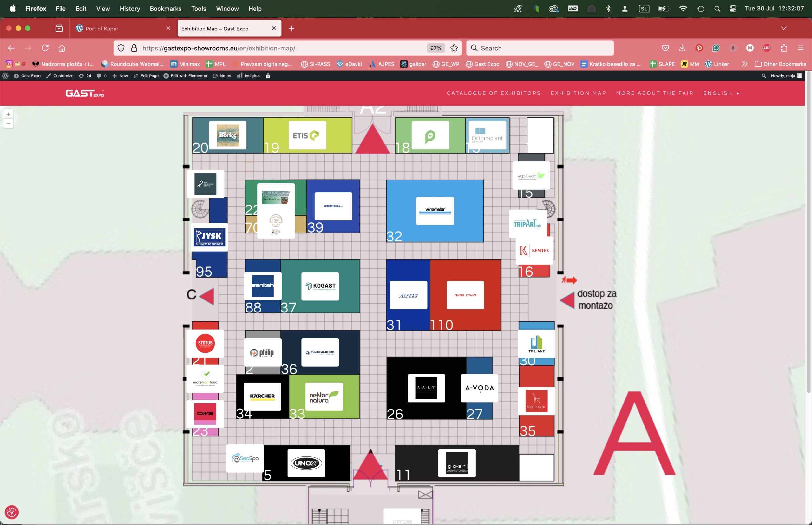Open the Bookmarks menu
812x525 pixels.
tap(165, 9)
